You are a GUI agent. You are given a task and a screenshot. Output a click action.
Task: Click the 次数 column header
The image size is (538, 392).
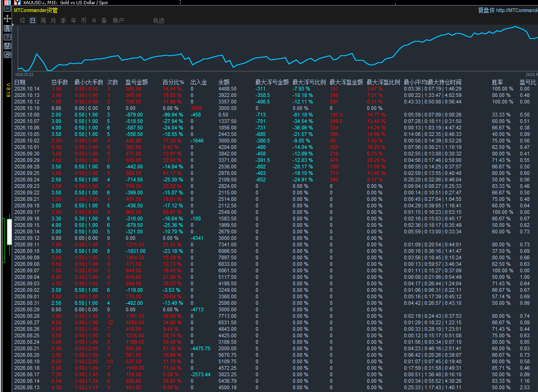[x=113, y=82]
